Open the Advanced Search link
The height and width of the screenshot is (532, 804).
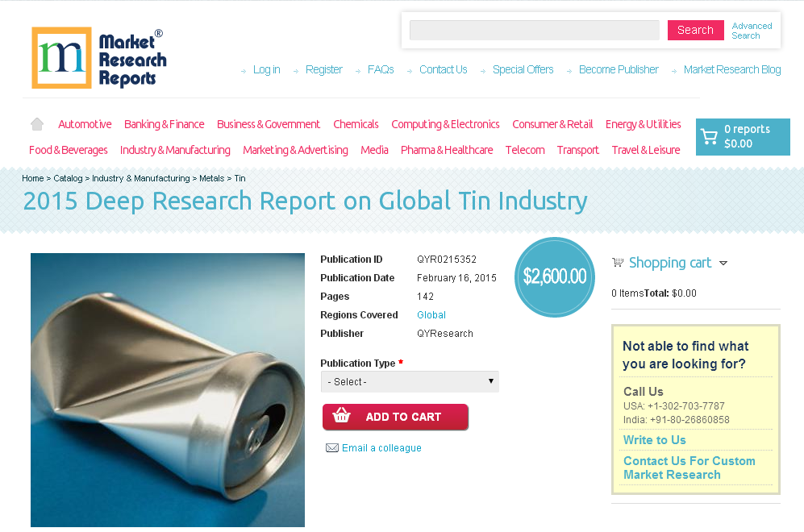(752, 30)
